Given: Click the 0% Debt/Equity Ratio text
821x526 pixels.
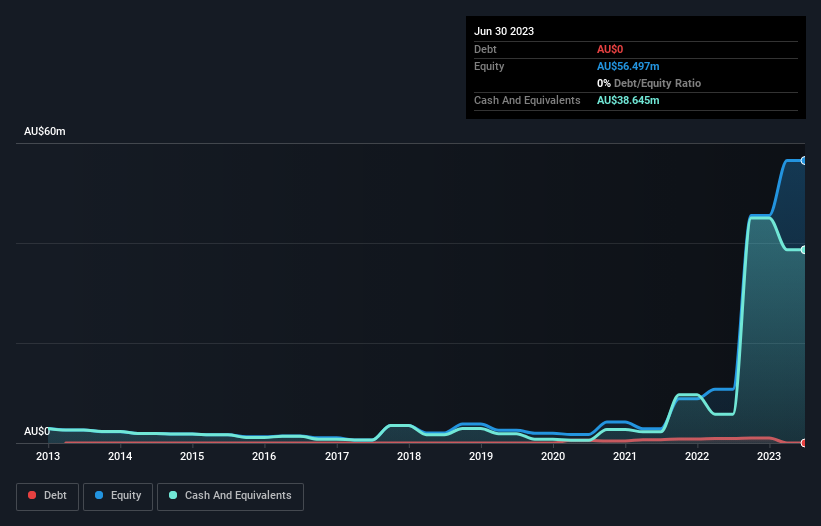Looking at the screenshot, I should pyautogui.click(x=649, y=83).
